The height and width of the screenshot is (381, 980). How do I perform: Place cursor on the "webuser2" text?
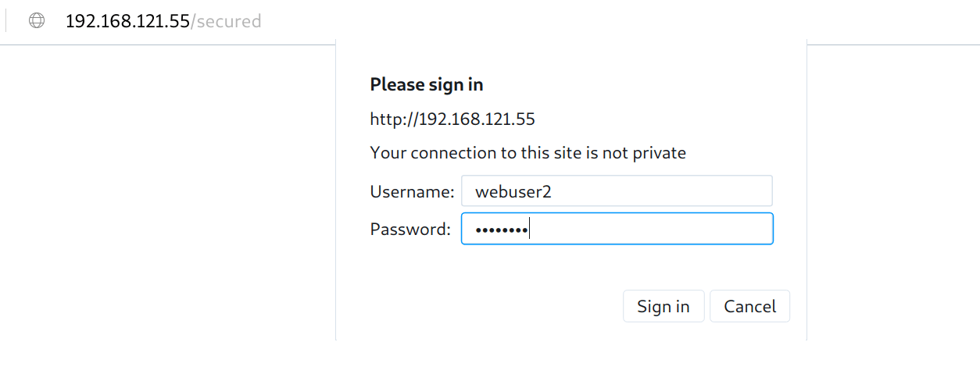(513, 191)
